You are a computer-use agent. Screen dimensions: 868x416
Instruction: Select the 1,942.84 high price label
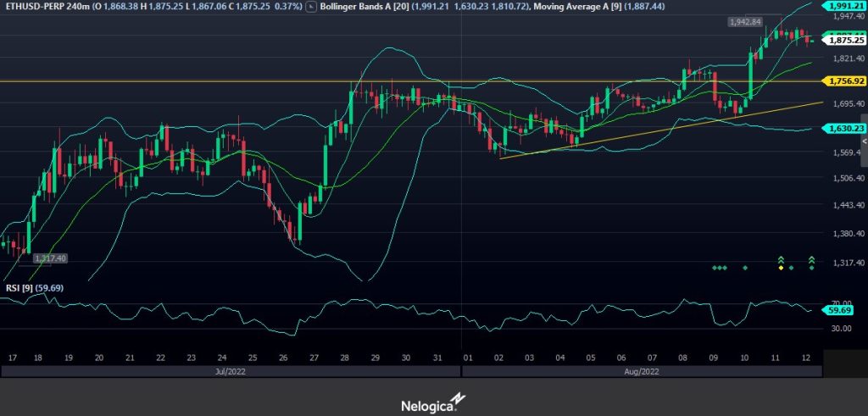[x=745, y=21]
